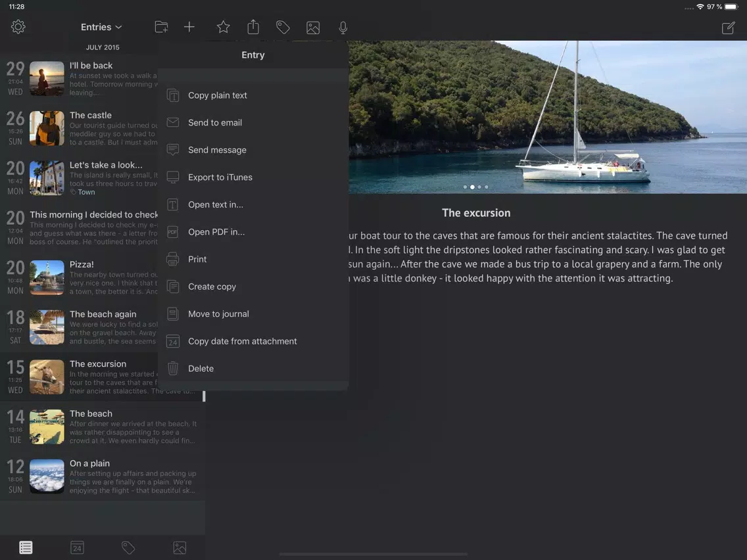Choose Print from Entry menu
This screenshot has height=560, width=747.
point(253,259)
